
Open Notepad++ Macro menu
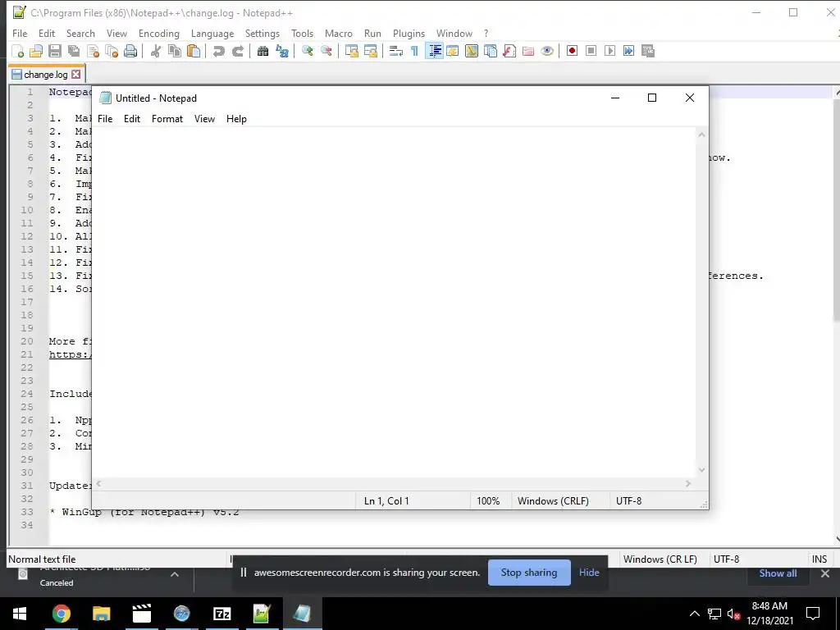click(339, 33)
